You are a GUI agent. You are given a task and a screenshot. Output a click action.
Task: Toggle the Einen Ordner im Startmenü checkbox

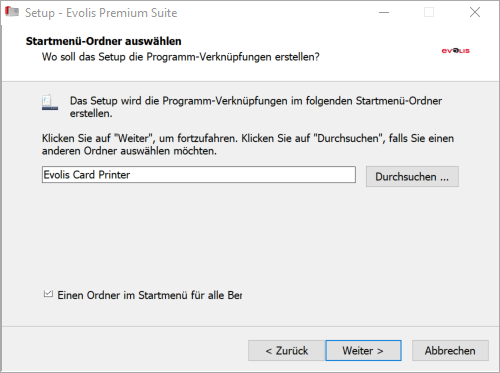(48, 294)
